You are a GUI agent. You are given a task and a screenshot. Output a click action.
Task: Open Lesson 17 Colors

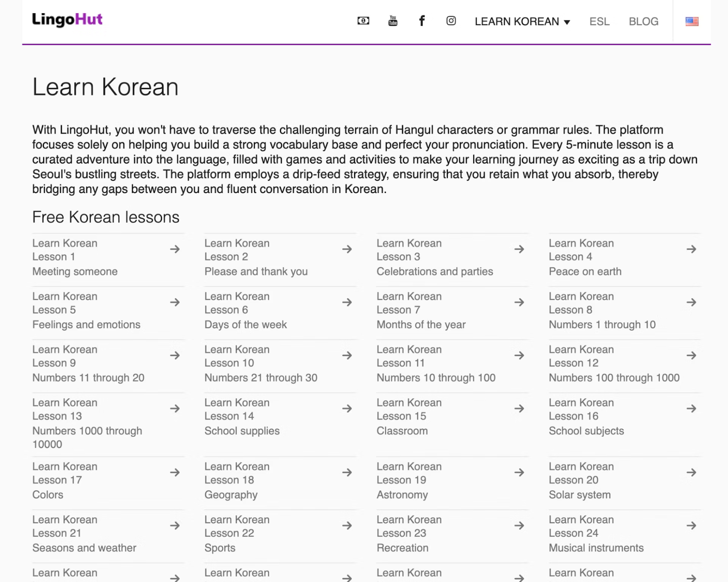(x=64, y=480)
